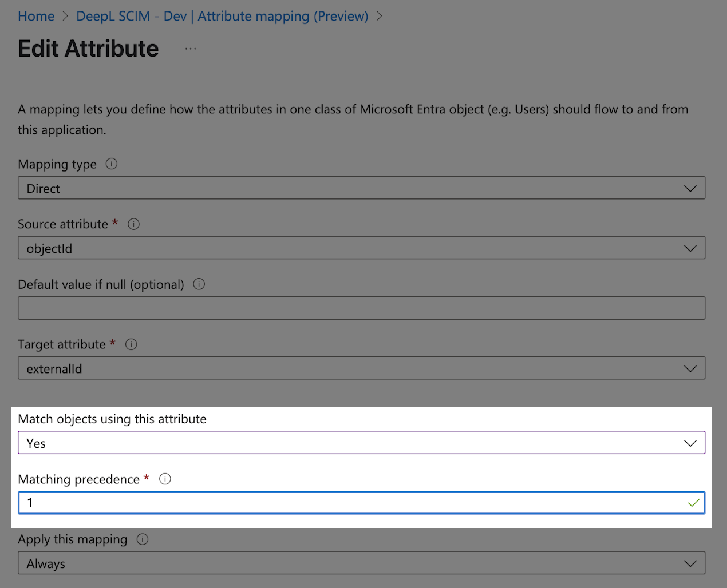The width and height of the screenshot is (727, 588).
Task: Expand the Source attribute dropdown showing objectId
Action: [x=361, y=248]
